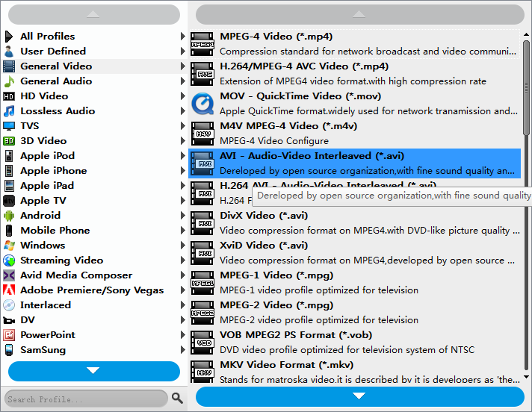Expand the General Audio submenu arrow
Screen dimensions: 532x412
[x=182, y=81]
